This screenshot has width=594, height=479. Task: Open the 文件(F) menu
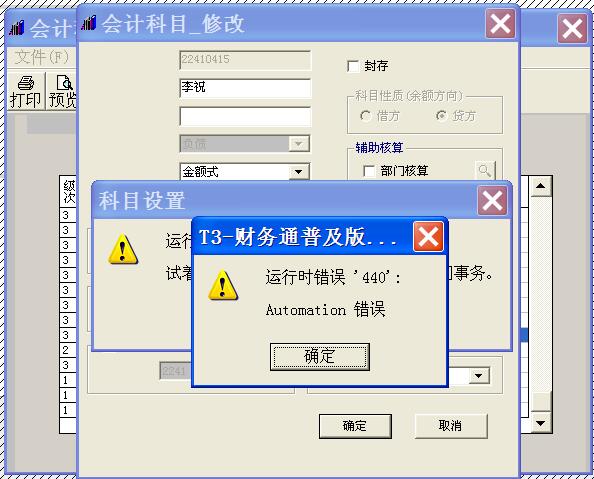click(x=42, y=58)
